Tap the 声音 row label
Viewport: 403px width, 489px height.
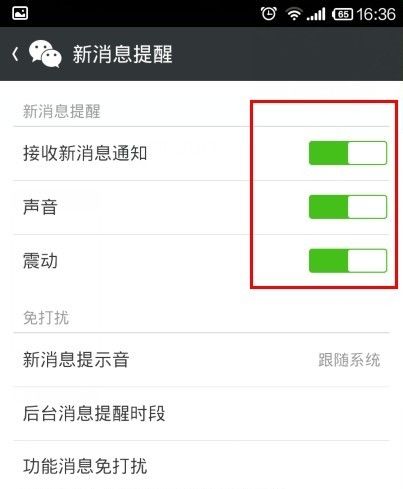click(x=40, y=207)
